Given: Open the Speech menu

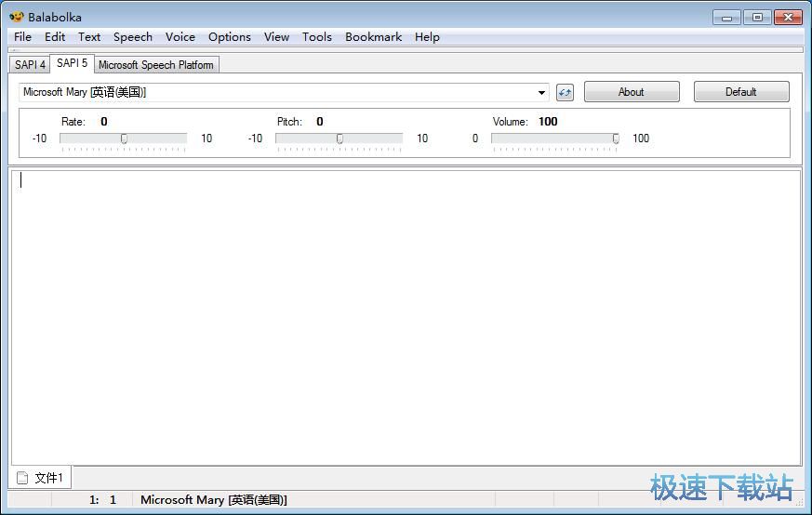Looking at the screenshot, I should [x=133, y=37].
